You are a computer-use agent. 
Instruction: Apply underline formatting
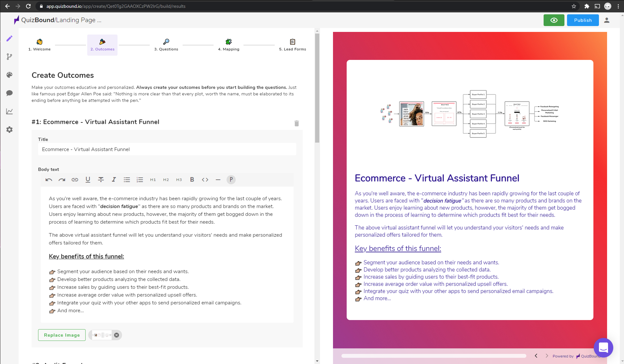pos(88,180)
